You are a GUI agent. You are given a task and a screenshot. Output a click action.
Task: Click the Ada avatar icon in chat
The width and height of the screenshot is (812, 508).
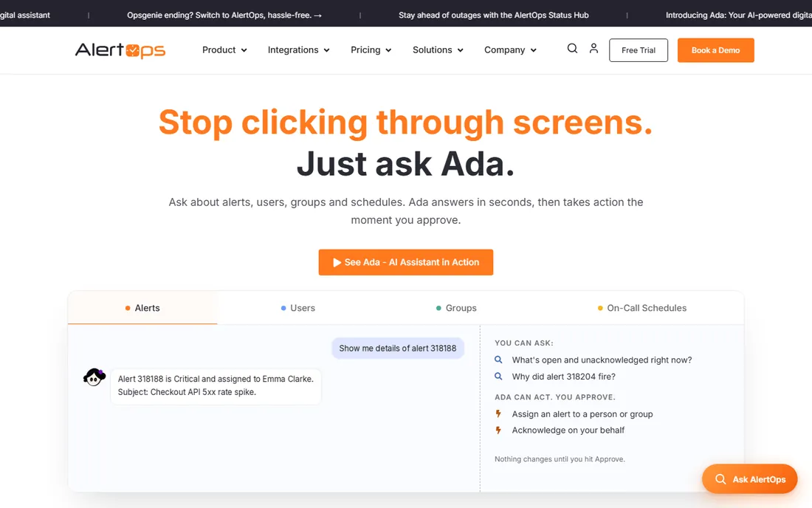(x=94, y=377)
